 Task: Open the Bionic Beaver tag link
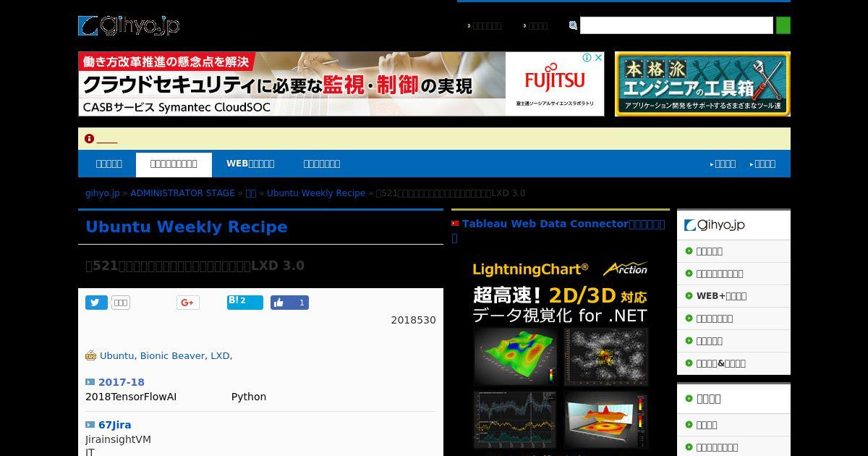coord(172,356)
